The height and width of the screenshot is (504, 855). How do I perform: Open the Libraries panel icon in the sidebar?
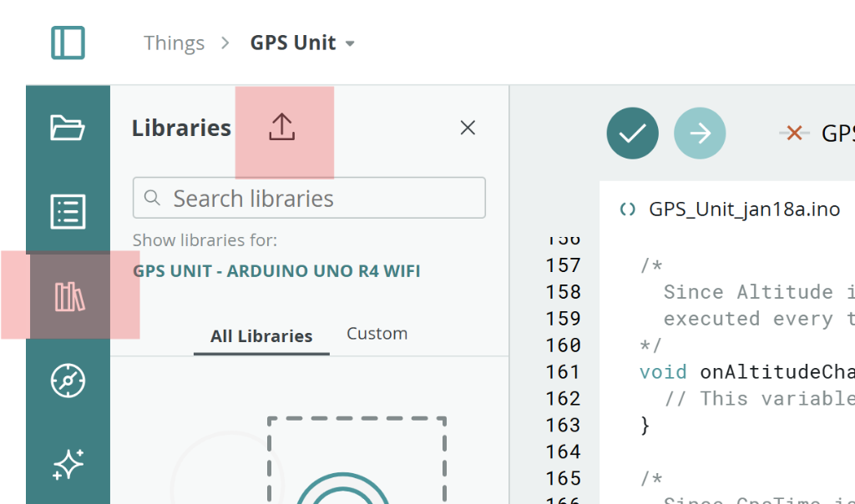[68, 295]
